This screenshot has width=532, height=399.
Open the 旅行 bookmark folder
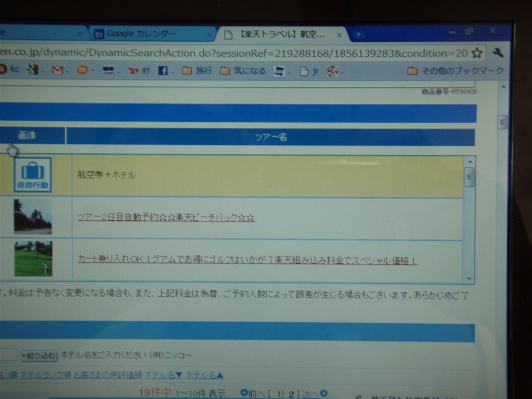[x=197, y=71]
